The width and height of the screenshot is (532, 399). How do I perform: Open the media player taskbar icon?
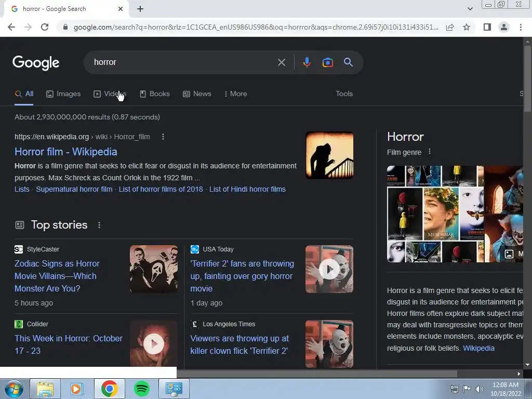[x=77, y=389]
